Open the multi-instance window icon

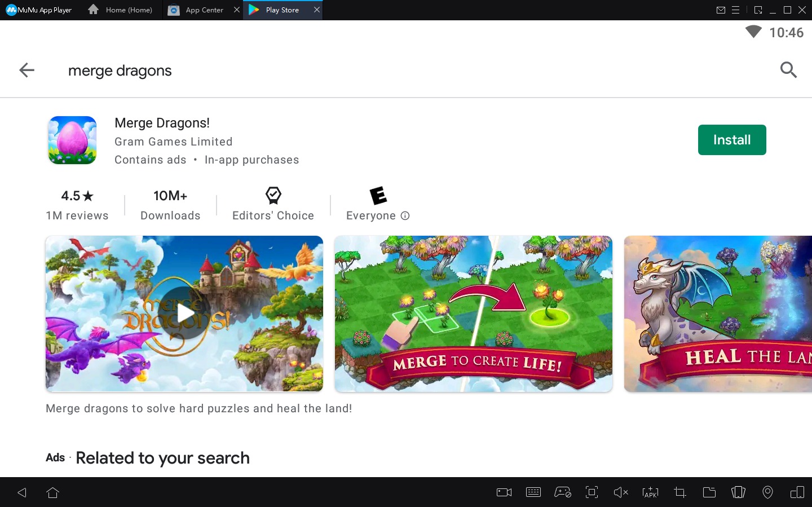[797, 492]
